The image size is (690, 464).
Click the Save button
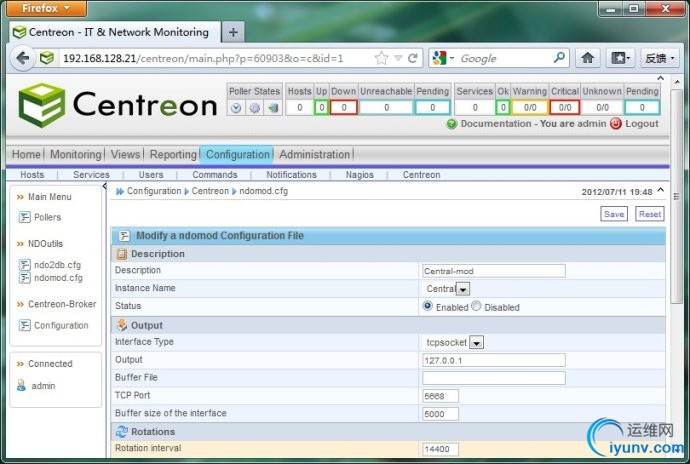[614, 214]
